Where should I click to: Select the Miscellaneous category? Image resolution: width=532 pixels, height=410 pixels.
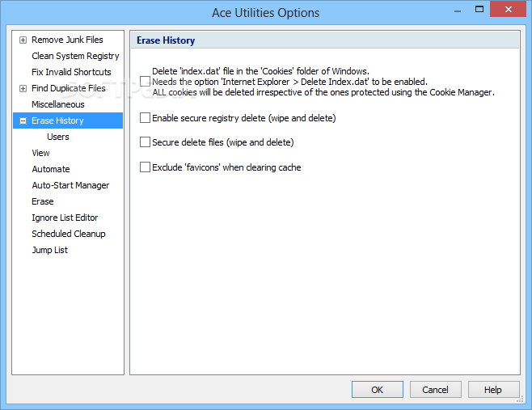[58, 104]
